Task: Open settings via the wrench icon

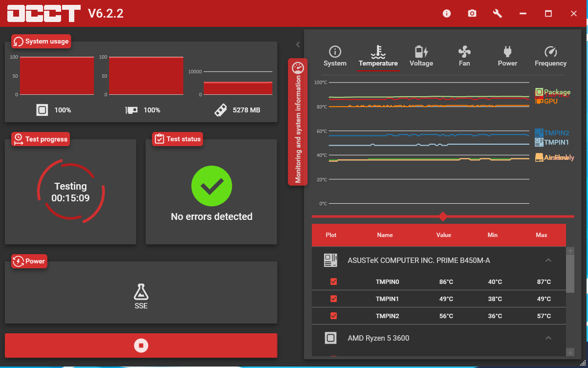Action: (498, 13)
